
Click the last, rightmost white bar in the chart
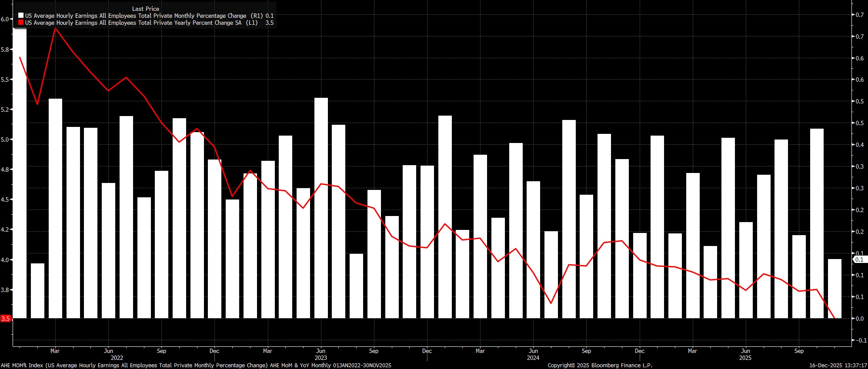point(834,288)
